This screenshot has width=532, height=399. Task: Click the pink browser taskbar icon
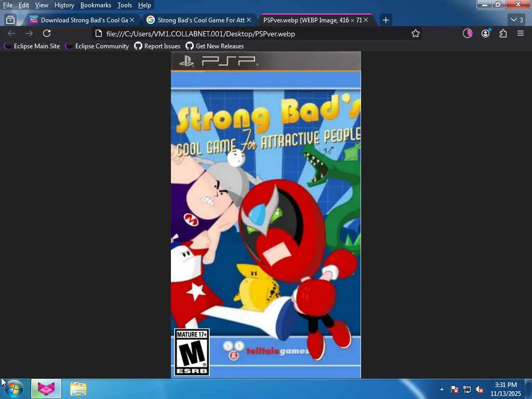(x=46, y=389)
